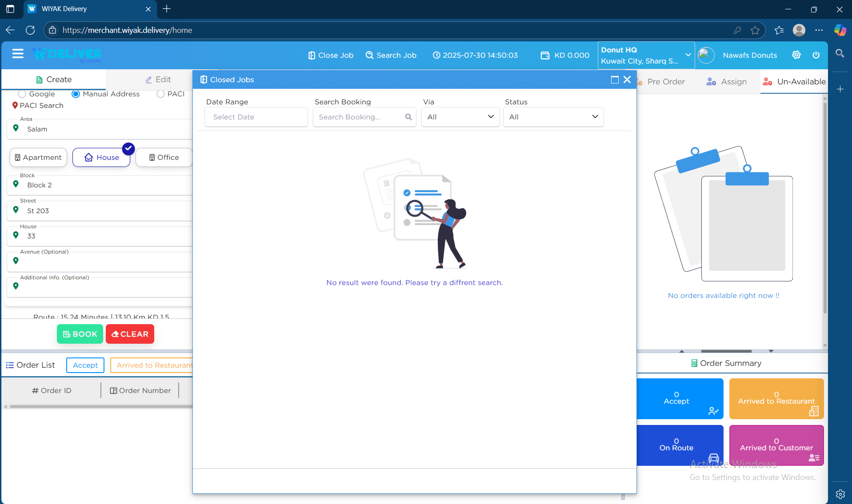Click the wallet balance icon
Screen dimensions: 852x504
pos(545,56)
